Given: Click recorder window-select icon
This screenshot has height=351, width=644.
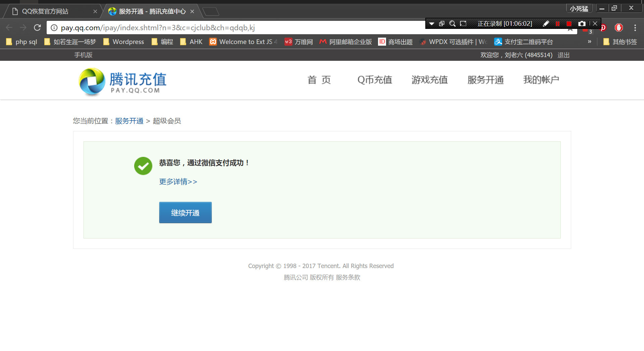Looking at the screenshot, I should [442, 24].
